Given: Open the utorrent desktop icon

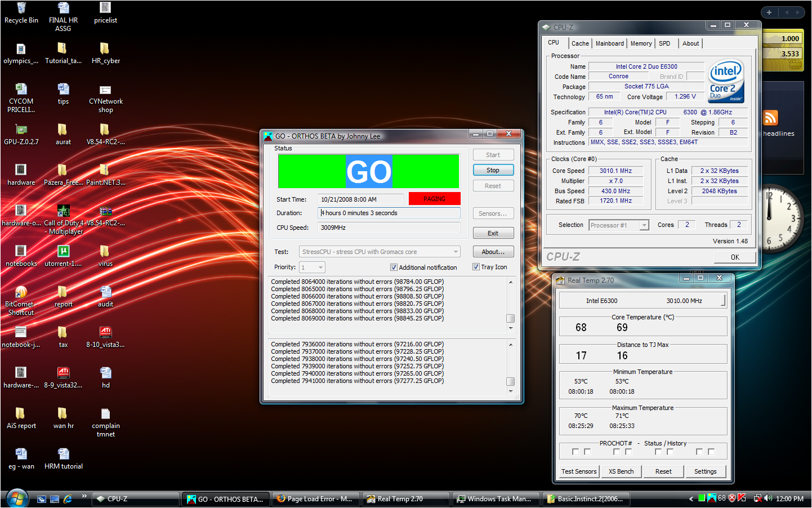Looking at the screenshot, I should click(x=63, y=251).
